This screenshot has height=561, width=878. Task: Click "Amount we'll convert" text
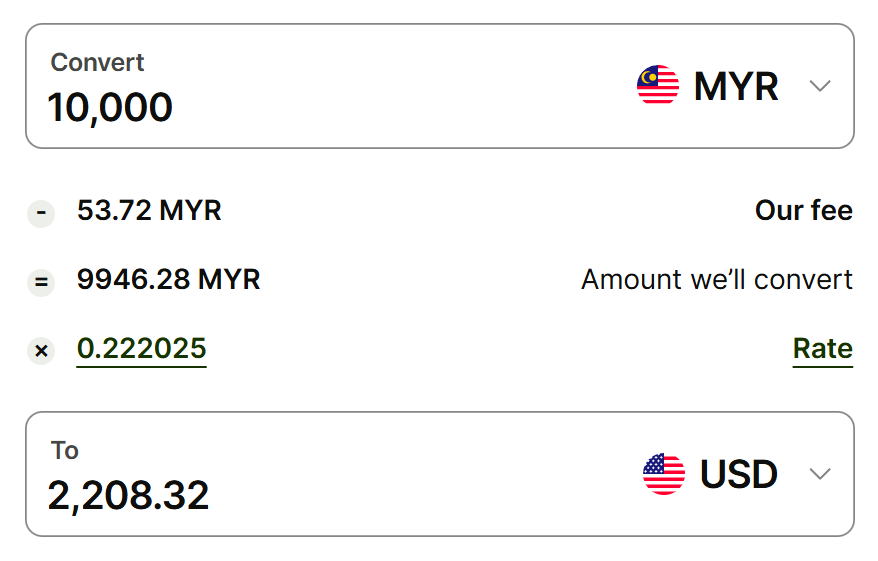pos(716,280)
